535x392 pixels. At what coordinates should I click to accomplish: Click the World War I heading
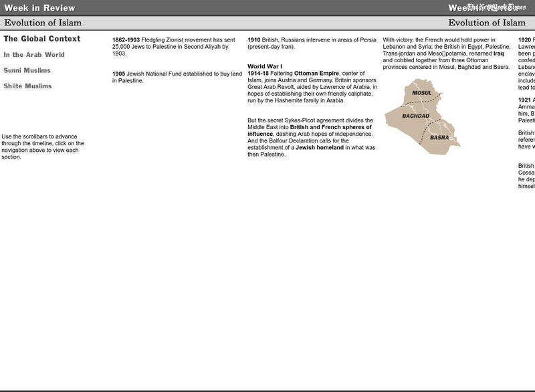[x=265, y=66]
